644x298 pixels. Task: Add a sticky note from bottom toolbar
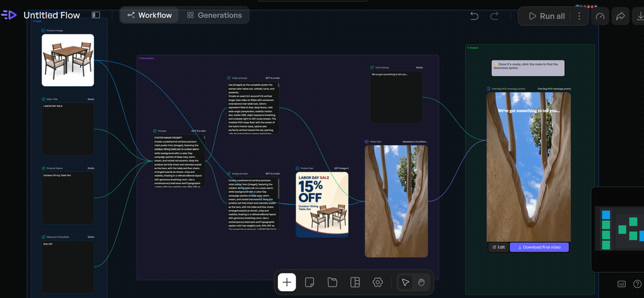click(309, 282)
